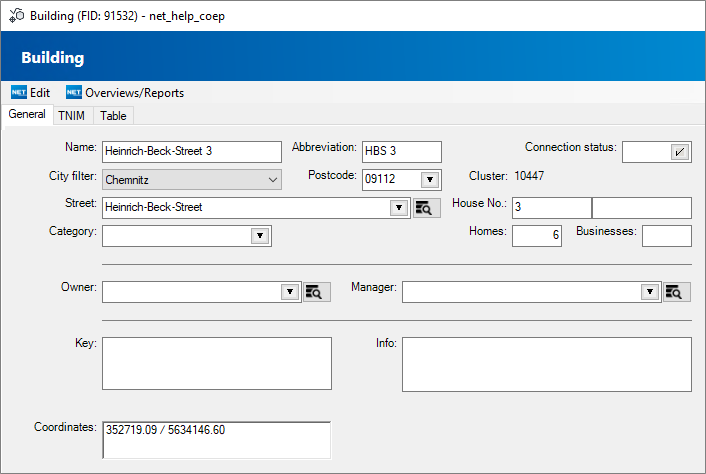Image resolution: width=706 pixels, height=474 pixels.
Task: Click the empty House No. suffix field
Action: click(642, 208)
